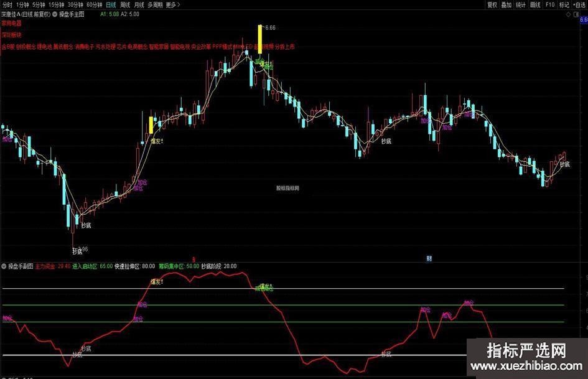Click the 叠加 overlay button
Image resolution: width=588 pixels, height=379 pixels.
click(x=506, y=5)
